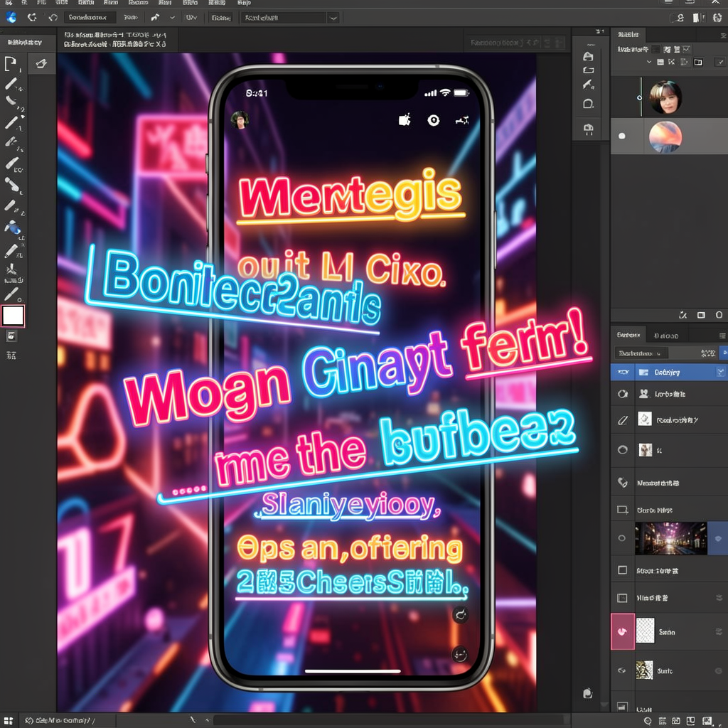Click the folded-sheet icon second in the right strip
The height and width of the screenshot is (728, 728).
tap(588, 70)
